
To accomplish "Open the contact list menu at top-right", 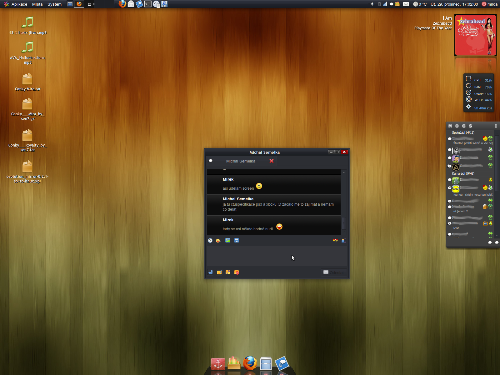I will click(x=496, y=126).
